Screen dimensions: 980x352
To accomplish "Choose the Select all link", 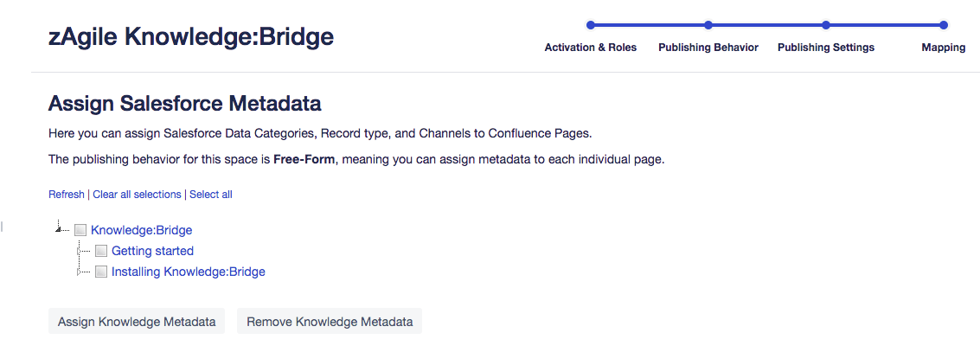I will click(x=211, y=195).
